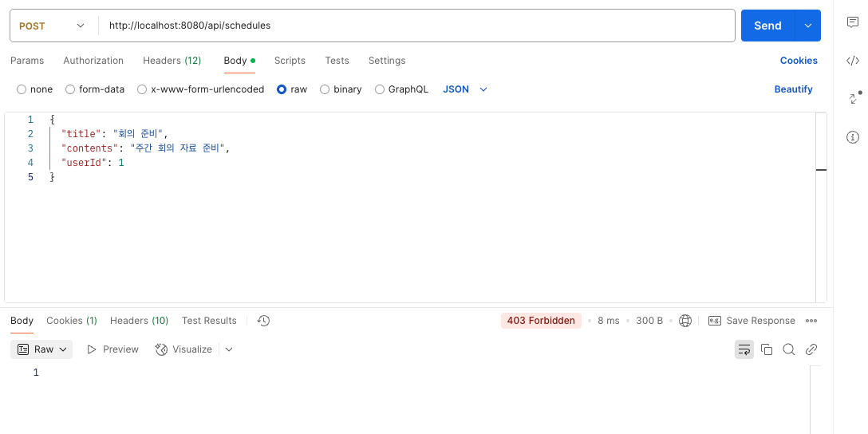Open the Cookies link
The image size is (868, 434).
click(799, 61)
